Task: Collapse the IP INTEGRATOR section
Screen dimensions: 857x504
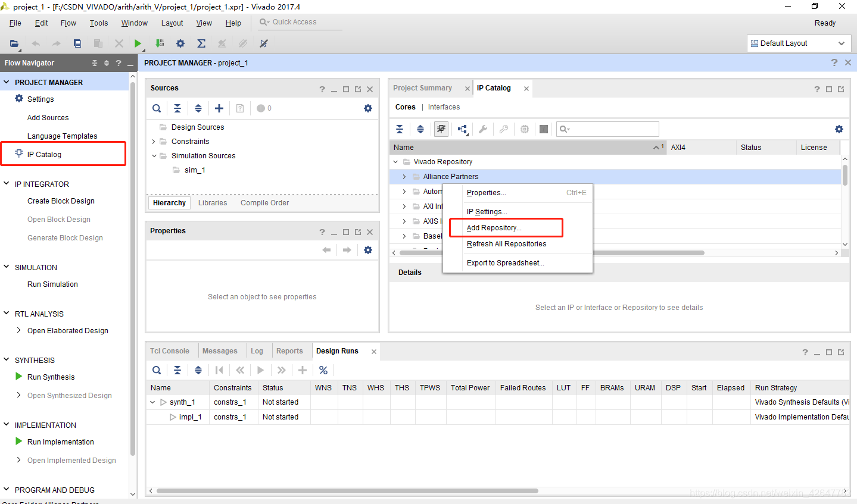Action: pos(7,184)
